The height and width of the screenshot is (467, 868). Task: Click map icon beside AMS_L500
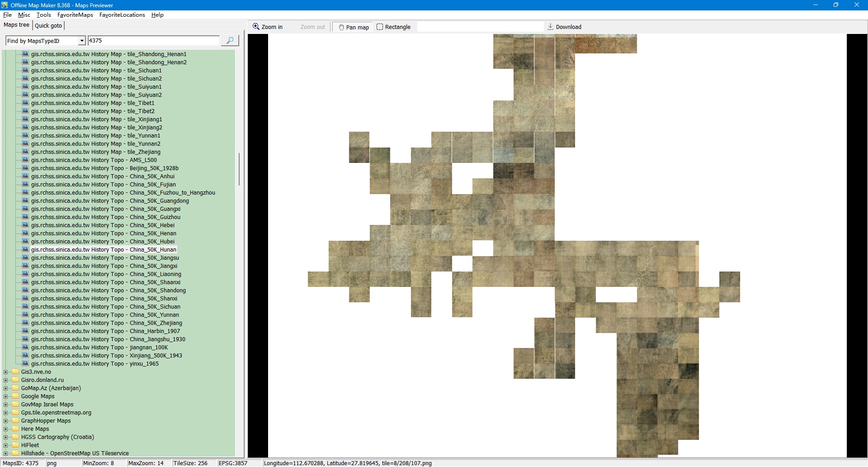[25, 160]
